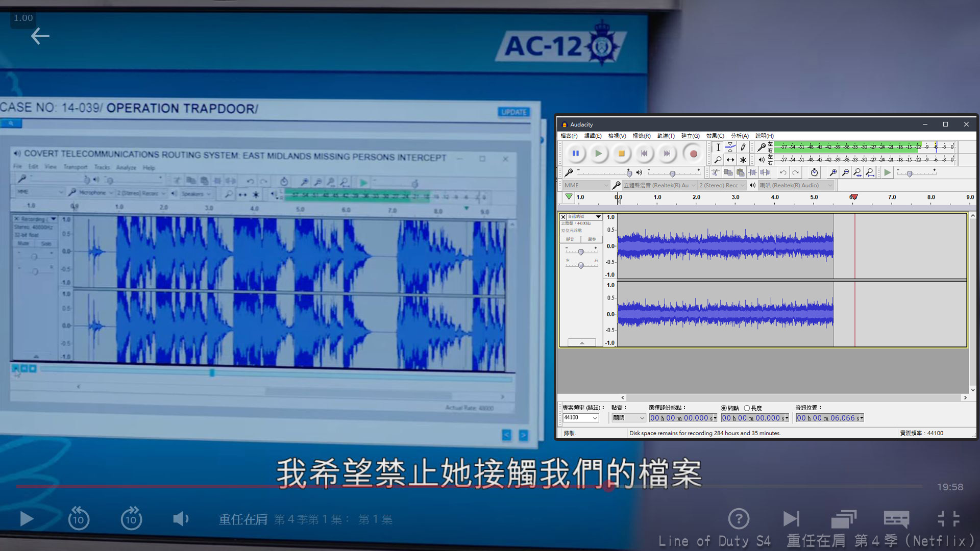
Task: Skip to end in Audacity transport
Action: [x=667, y=153]
